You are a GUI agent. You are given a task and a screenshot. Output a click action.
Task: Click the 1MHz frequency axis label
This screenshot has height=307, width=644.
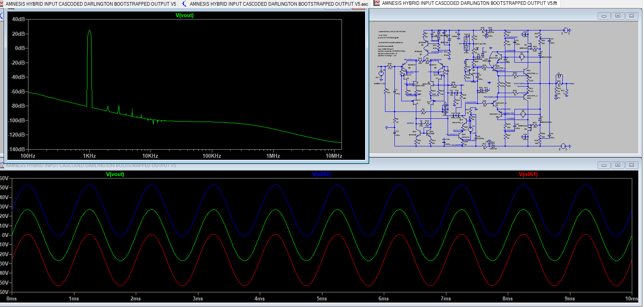coord(273,156)
